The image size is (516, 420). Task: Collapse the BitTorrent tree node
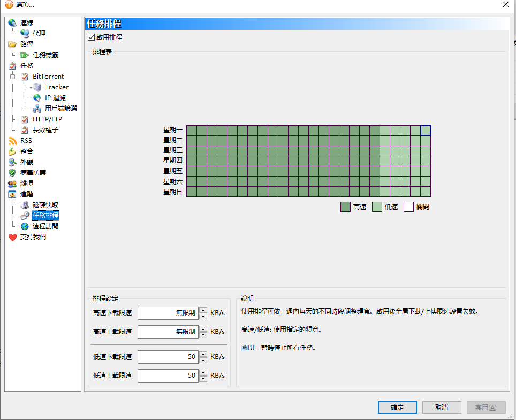pyautogui.click(x=12, y=77)
